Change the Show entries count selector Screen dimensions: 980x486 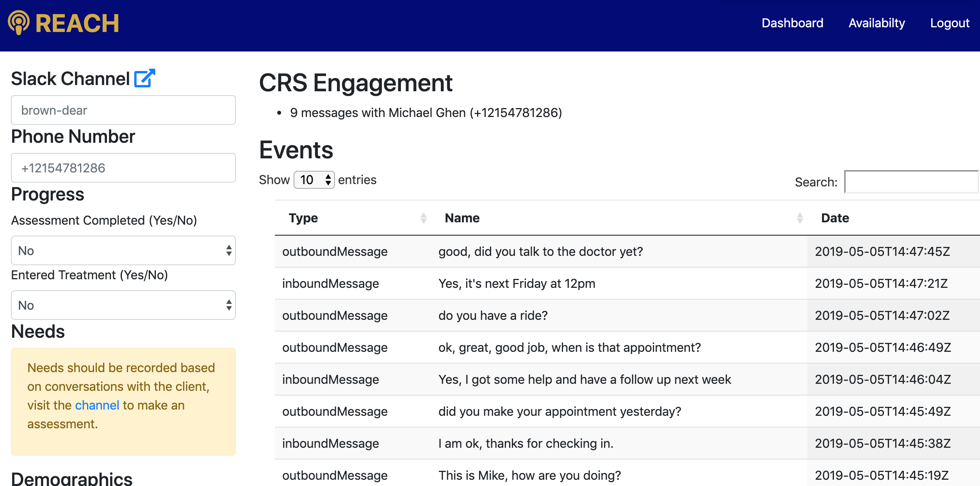click(x=314, y=180)
